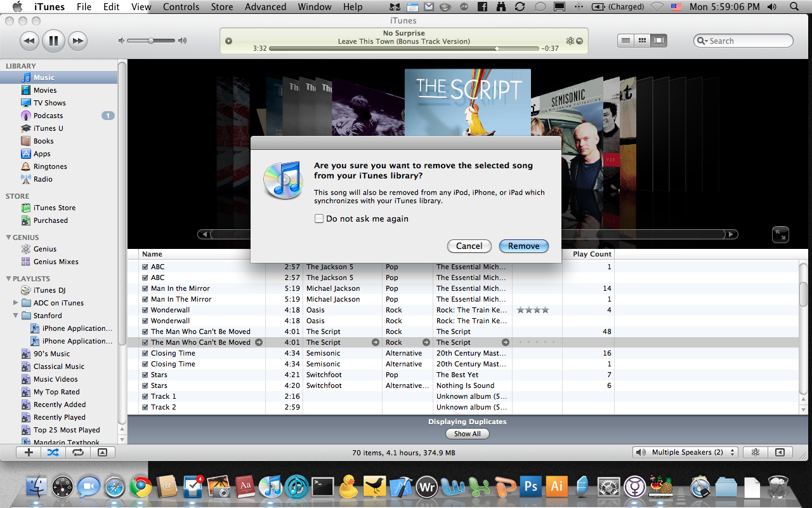The height and width of the screenshot is (508, 812).
Task: Show the Genius sidebar arrow button
Action: tap(780, 452)
